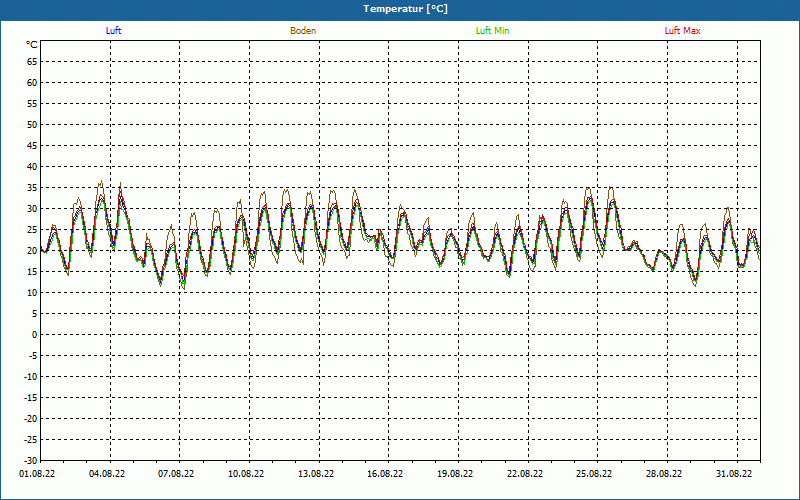Click the -10 y-axis value
Image resolution: width=800 pixels, height=500 pixels.
point(31,377)
